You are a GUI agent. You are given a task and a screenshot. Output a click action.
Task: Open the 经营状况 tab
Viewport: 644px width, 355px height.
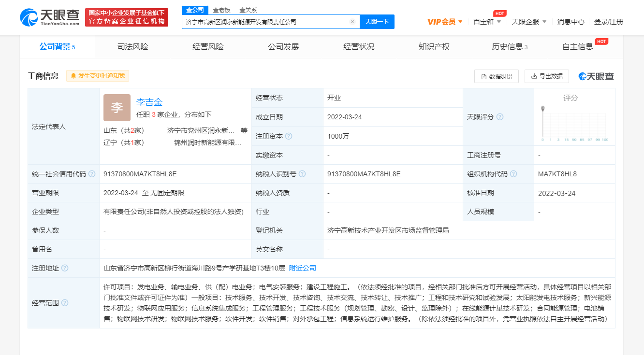359,47
